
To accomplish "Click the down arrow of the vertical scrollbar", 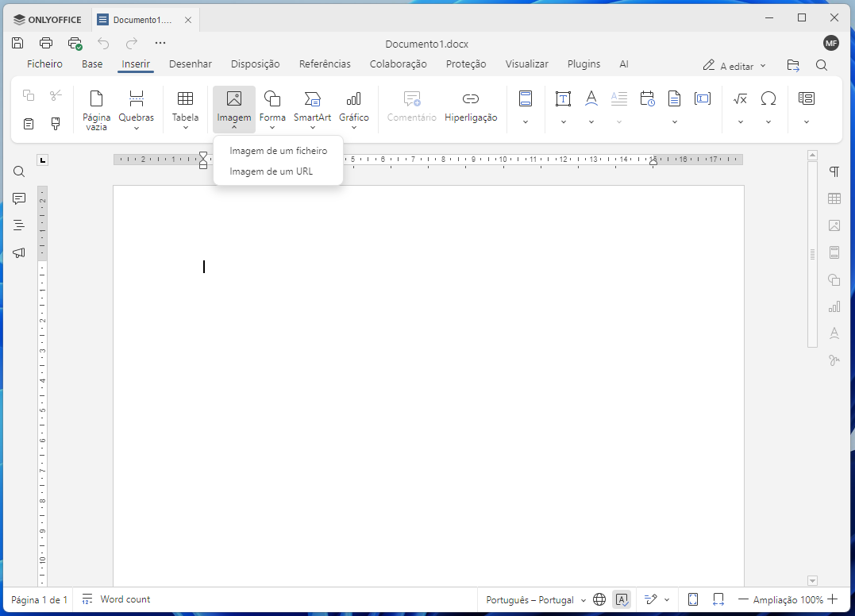I will (x=812, y=580).
